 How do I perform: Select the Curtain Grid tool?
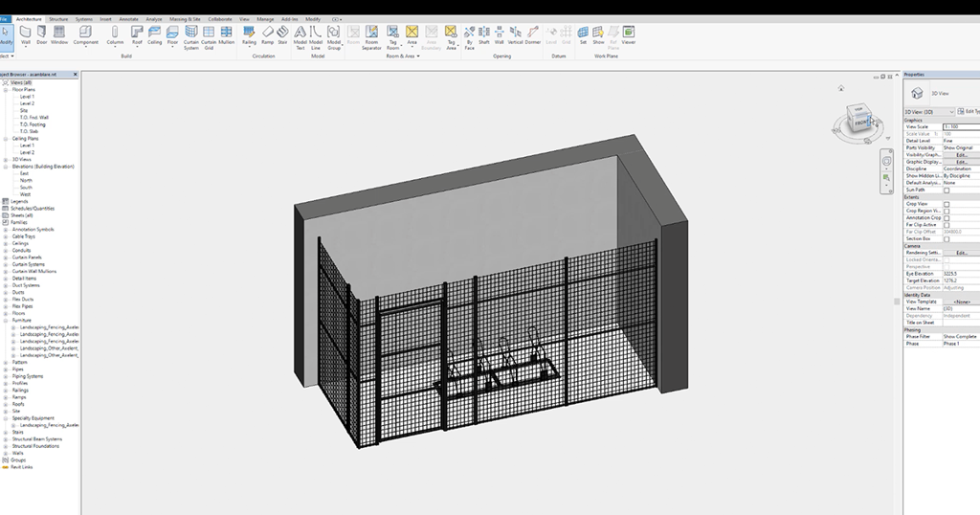point(209,37)
